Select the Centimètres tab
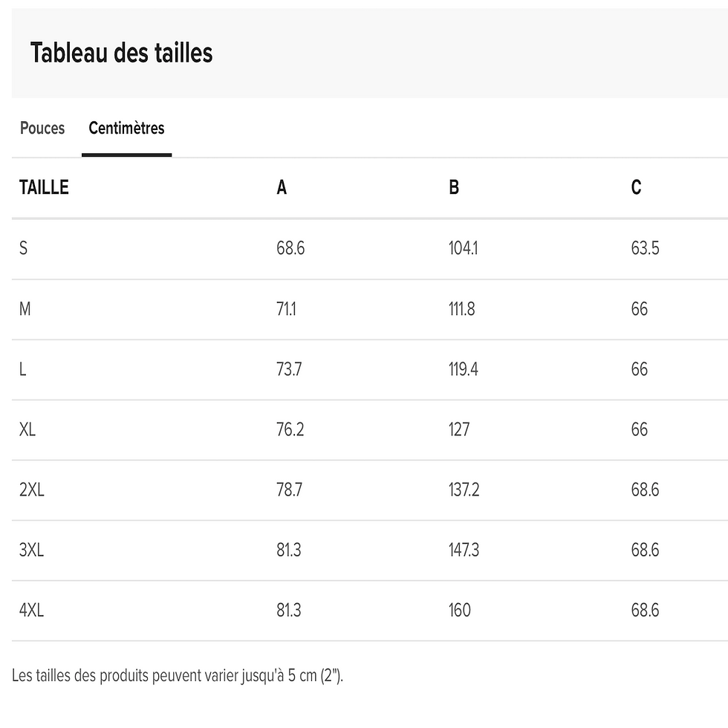The width and height of the screenshot is (728, 728). (x=126, y=129)
